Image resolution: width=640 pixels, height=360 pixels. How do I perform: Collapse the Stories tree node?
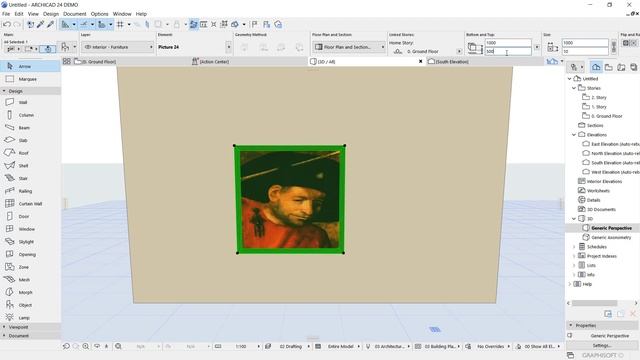click(574, 88)
